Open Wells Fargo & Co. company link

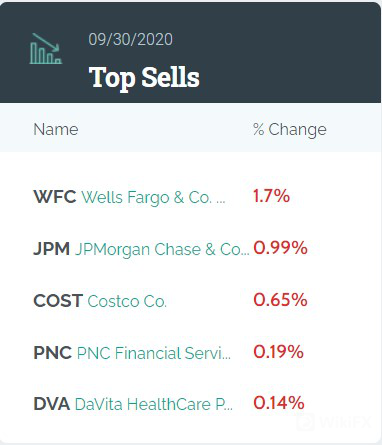(154, 197)
